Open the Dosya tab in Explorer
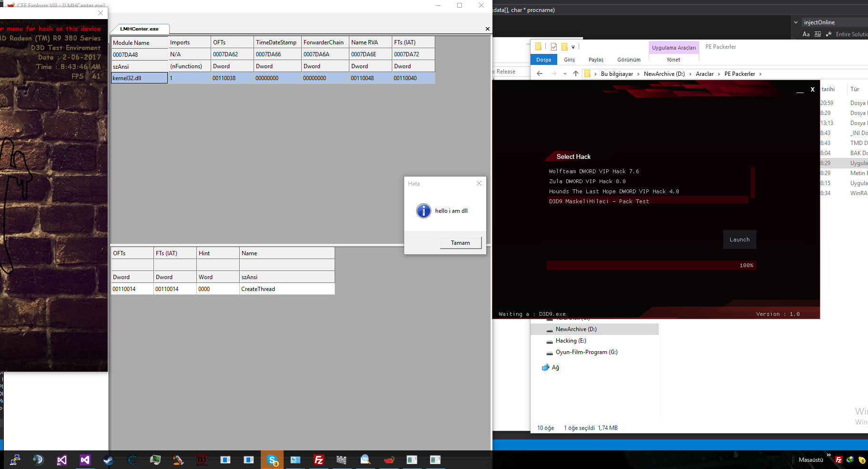 [x=543, y=60]
